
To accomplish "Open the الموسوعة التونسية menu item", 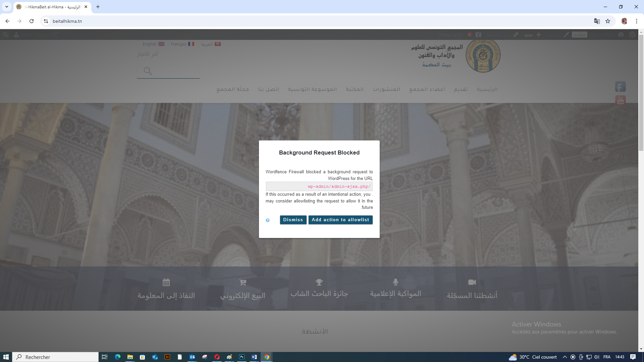I will click(312, 89).
